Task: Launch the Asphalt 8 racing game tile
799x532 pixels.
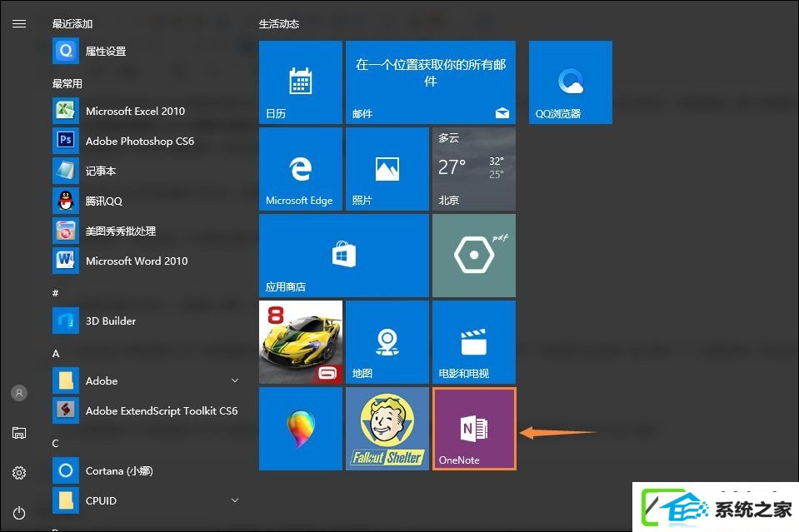Action: point(301,342)
